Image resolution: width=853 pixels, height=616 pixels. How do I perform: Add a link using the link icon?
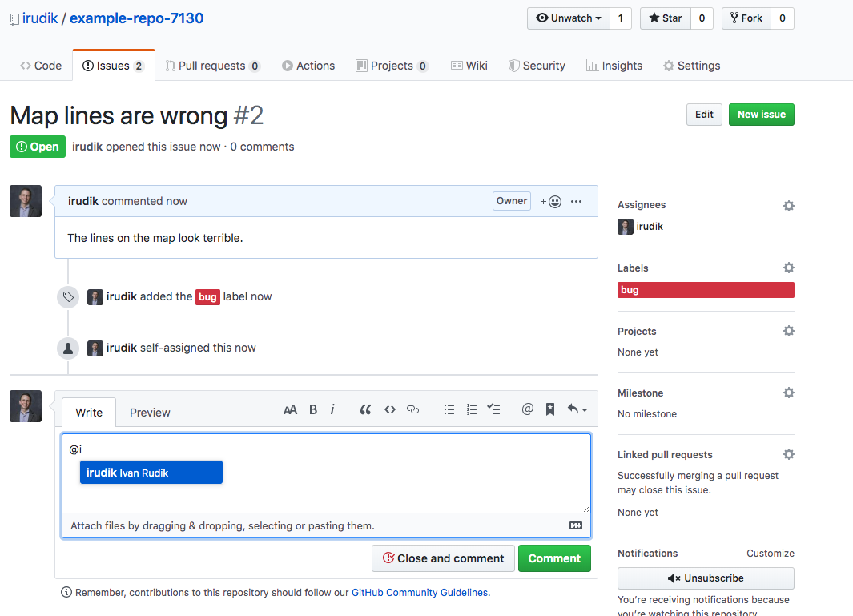pos(413,409)
